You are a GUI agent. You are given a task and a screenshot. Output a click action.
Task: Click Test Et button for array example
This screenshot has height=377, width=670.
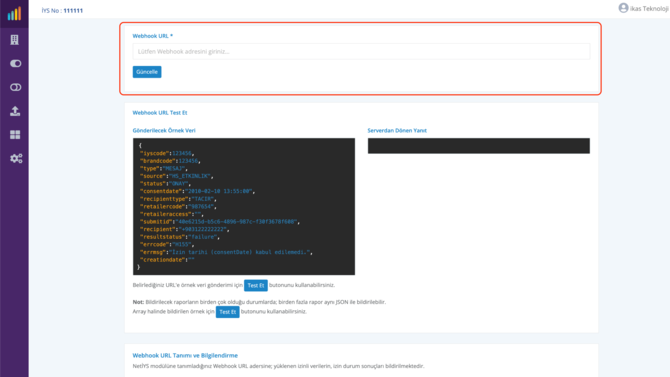(227, 312)
